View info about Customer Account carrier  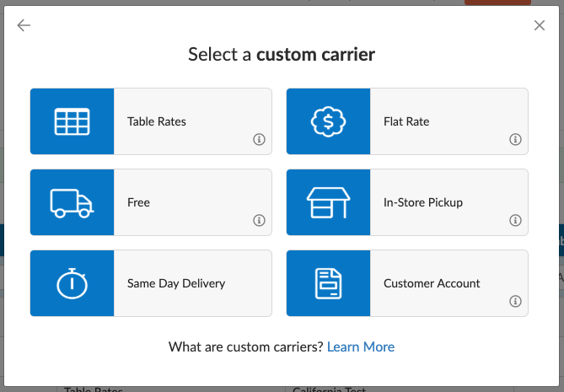(x=515, y=302)
